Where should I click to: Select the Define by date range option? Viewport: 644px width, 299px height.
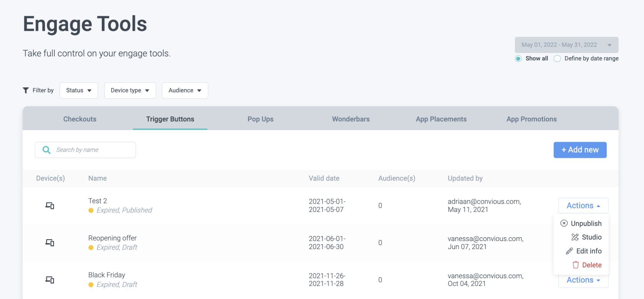coord(557,59)
